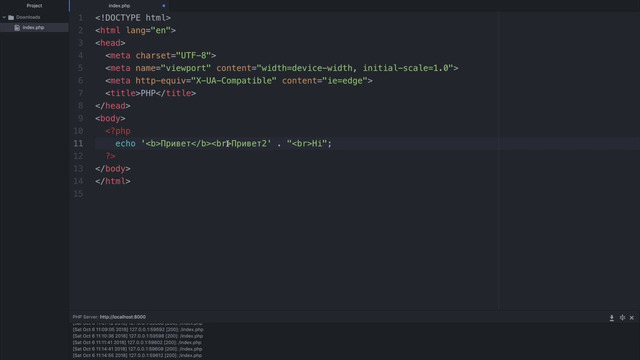The height and width of the screenshot is (360, 640).
Task: Click the PHP title text on line 7
Action: 148,93
